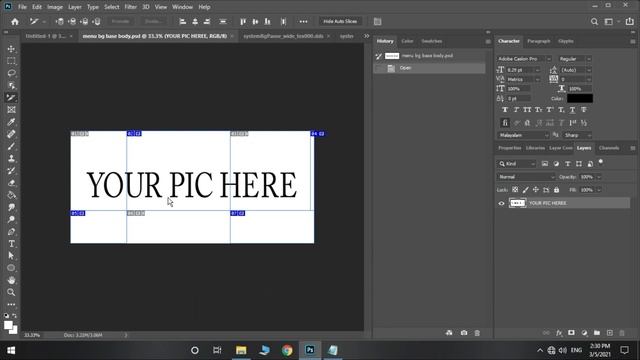Click the Character text color swatch
This screenshot has width=640, height=360.
coord(580,98)
